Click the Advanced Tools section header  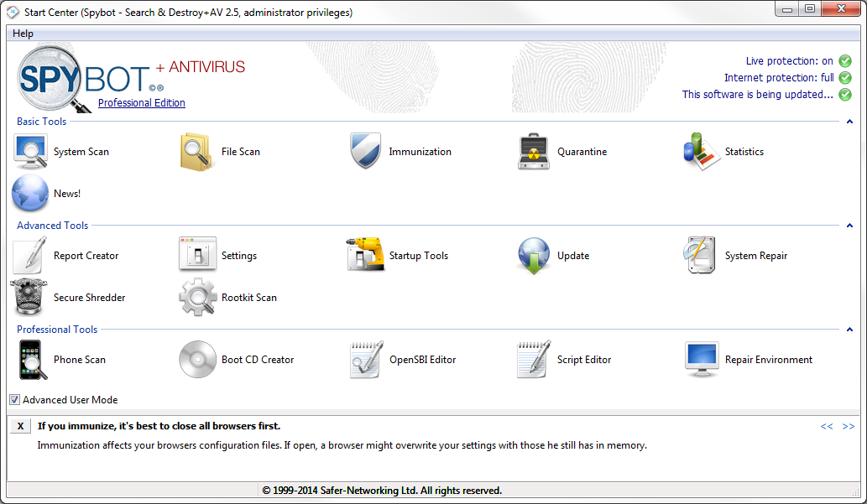point(53,226)
